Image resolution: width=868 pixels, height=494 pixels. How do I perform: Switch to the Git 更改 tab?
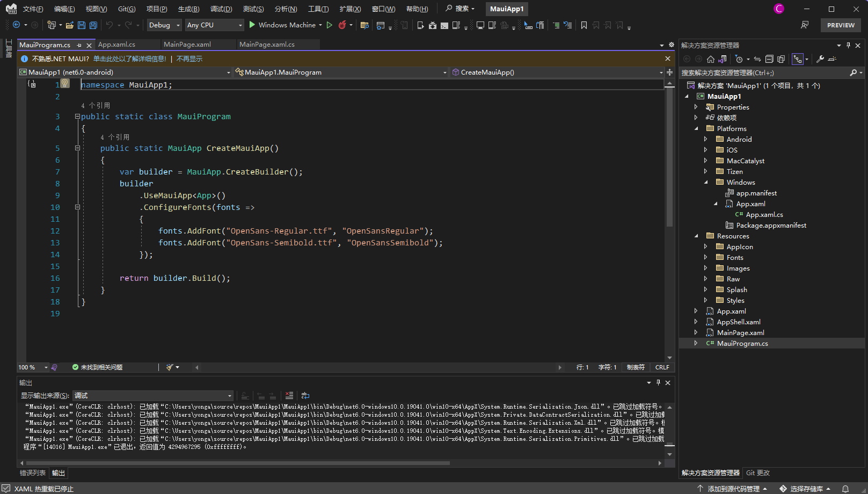click(x=758, y=473)
